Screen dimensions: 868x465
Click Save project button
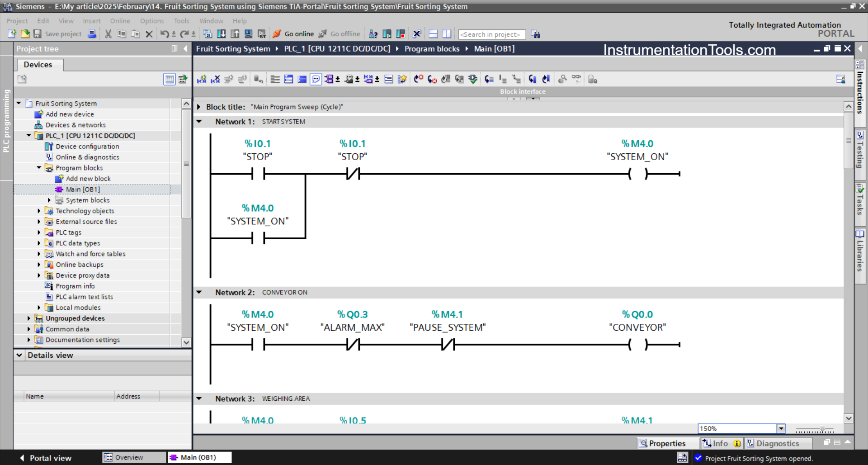(57, 34)
